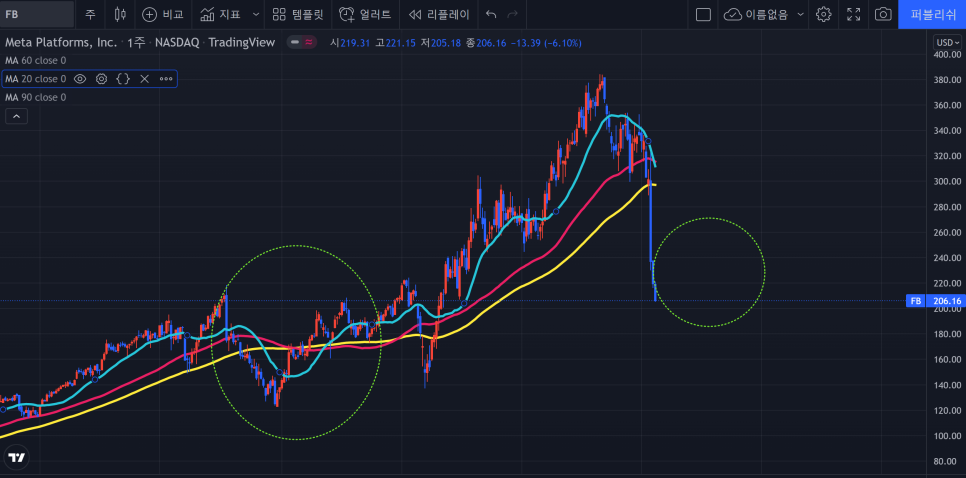
Task: Redo the last undone action
Action: pos(512,14)
